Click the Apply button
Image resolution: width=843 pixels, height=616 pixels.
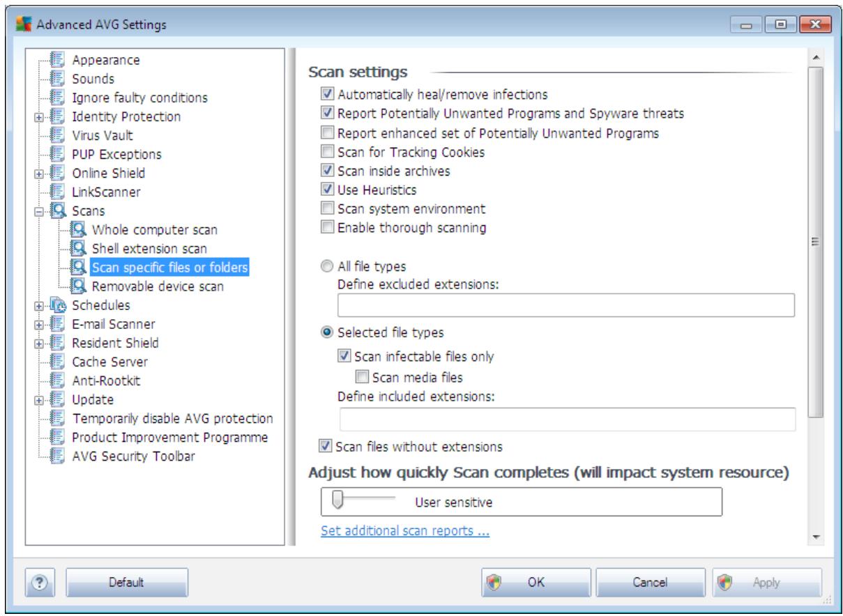pyautogui.click(x=766, y=583)
